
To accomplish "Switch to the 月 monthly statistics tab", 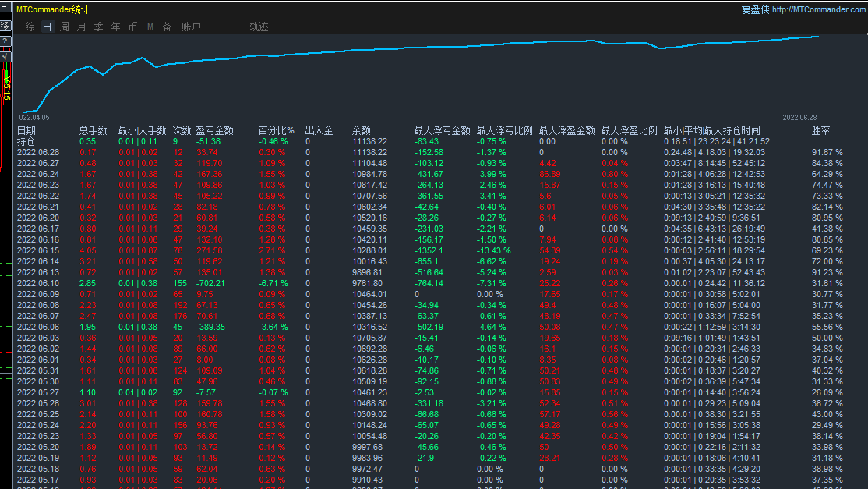I will tap(81, 26).
